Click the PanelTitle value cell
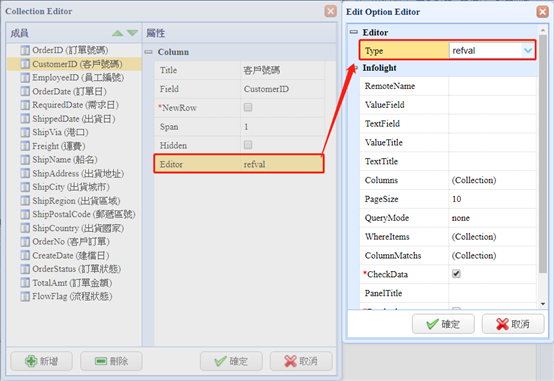This screenshot has width=554, height=381. click(493, 293)
